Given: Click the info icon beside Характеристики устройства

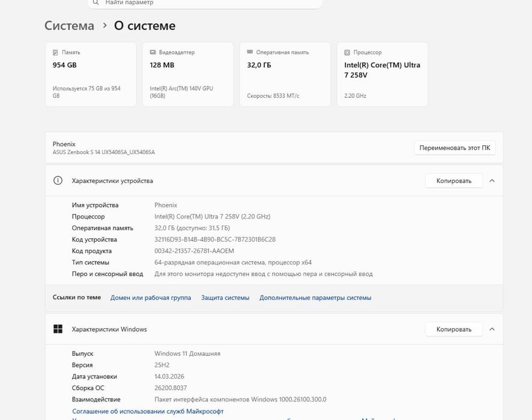Looking at the screenshot, I should click(58, 181).
